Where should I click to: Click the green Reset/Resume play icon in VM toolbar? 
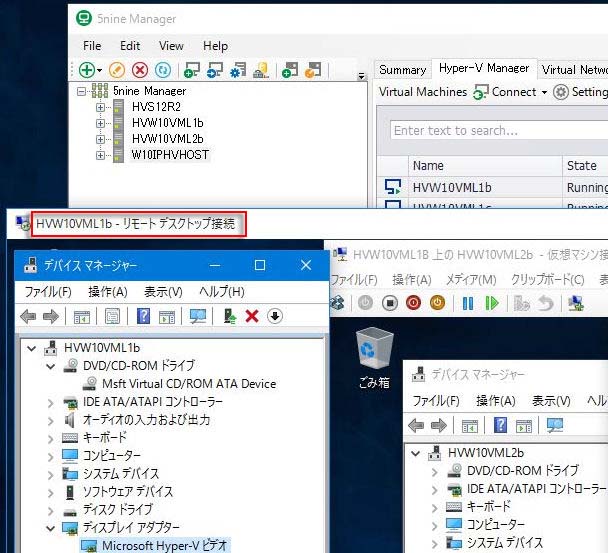(x=492, y=303)
